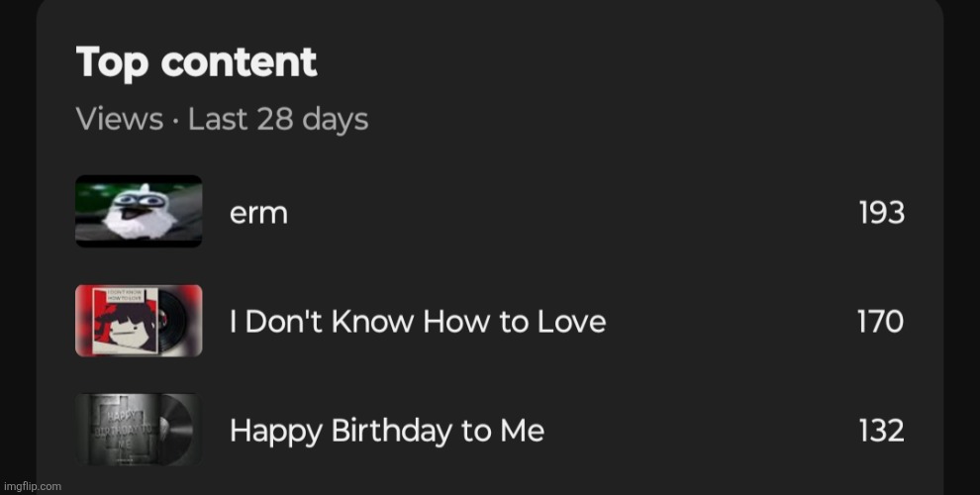Click the 'Last 28 days' text
980x495 pixels.
click(x=278, y=119)
